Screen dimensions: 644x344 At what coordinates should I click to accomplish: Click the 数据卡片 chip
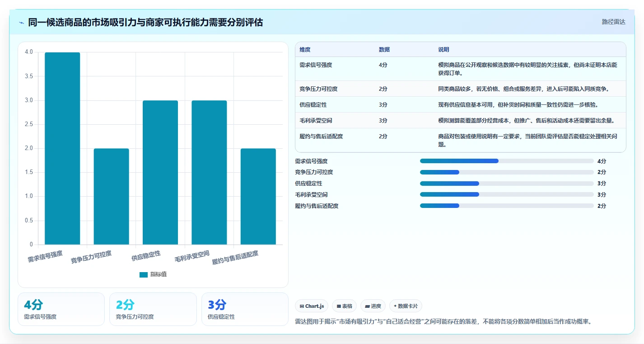pyautogui.click(x=406, y=306)
